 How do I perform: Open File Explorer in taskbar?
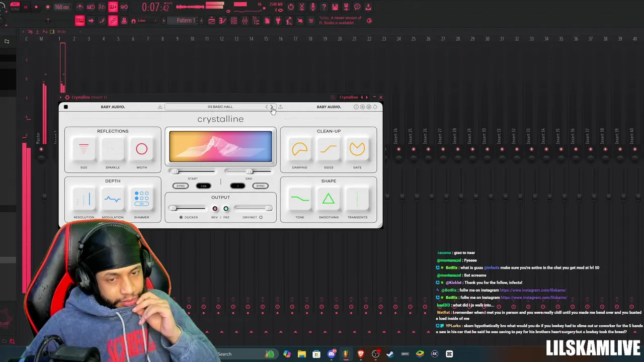tap(301, 354)
